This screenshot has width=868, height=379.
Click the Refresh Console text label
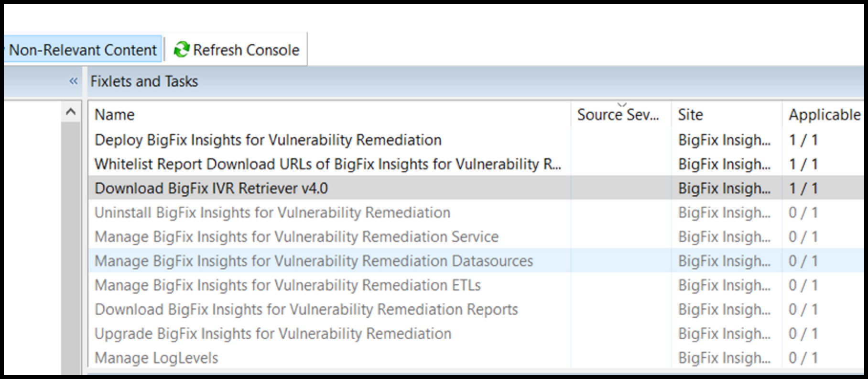pos(246,50)
